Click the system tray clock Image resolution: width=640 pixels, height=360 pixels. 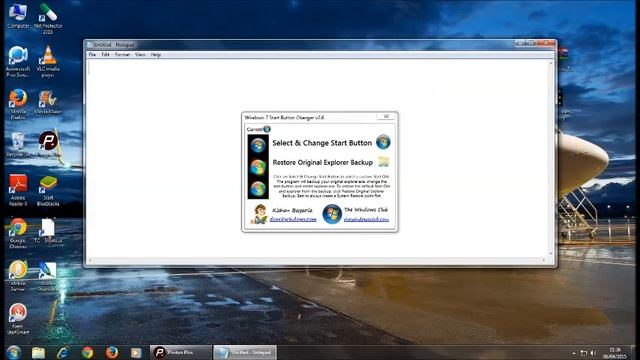[x=615, y=353]
